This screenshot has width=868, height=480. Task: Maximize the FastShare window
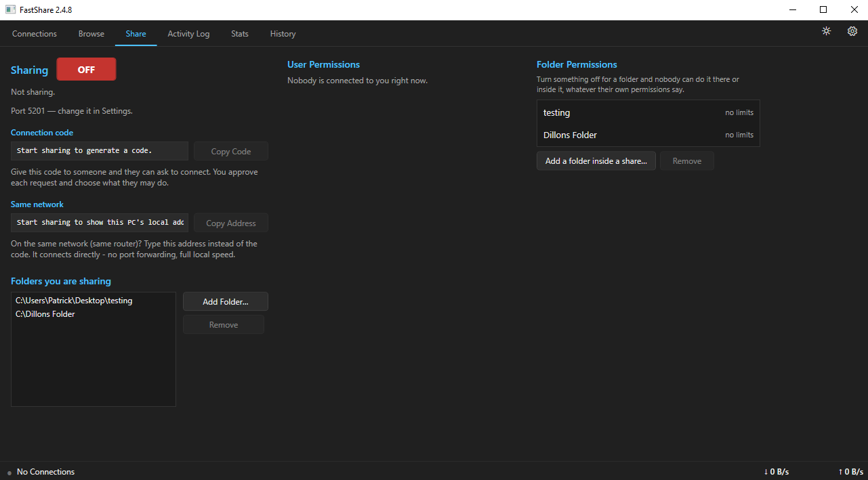[823, 9]
